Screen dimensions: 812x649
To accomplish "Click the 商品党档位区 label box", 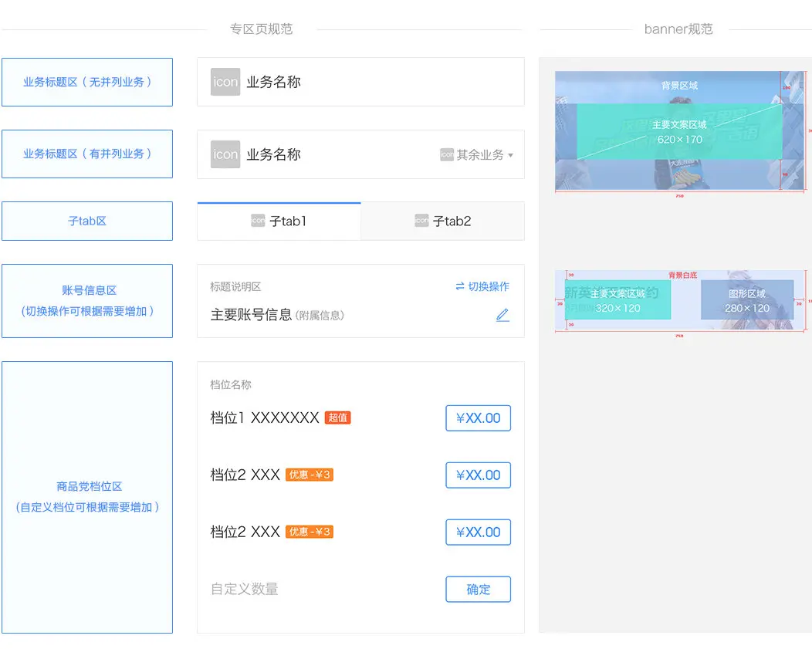I will tap(87, 497).
